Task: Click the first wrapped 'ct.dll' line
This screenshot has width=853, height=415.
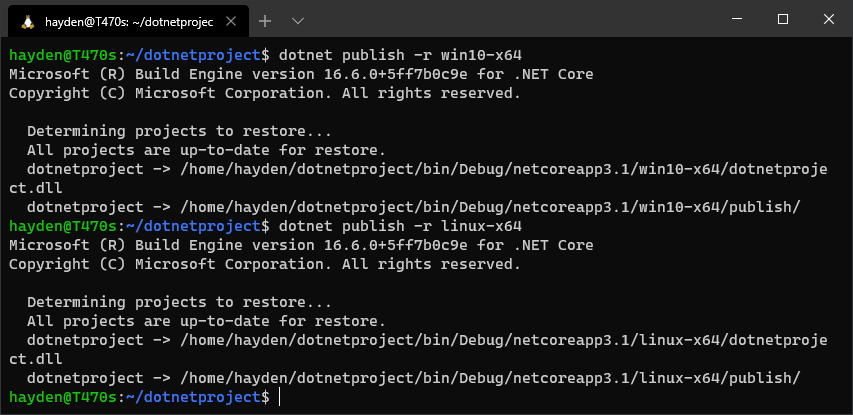Action: pos(36,188)
